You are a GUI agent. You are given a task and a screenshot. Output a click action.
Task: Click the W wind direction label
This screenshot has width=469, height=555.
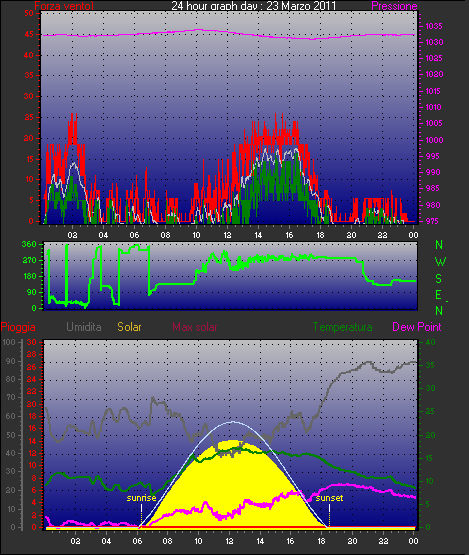[x=440, y=262]
